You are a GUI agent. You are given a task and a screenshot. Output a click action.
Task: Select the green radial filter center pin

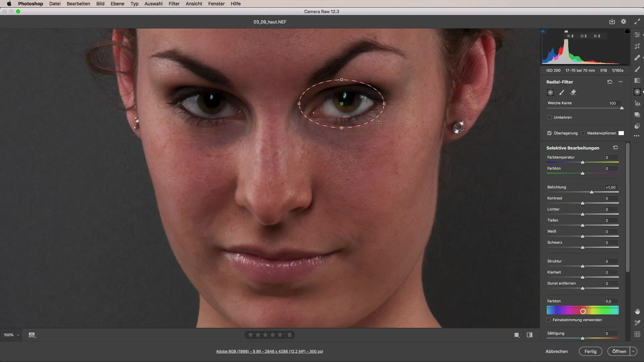click(341, 104)
